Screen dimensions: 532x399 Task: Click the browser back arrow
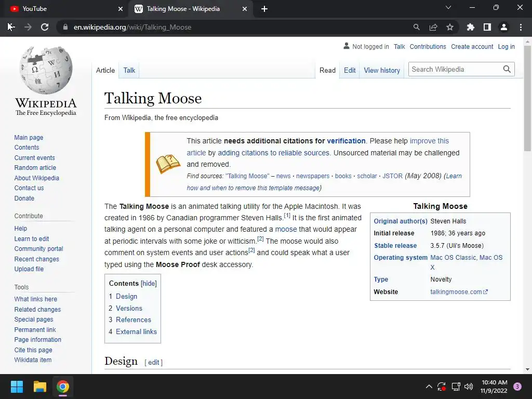(x=11, y=27)
